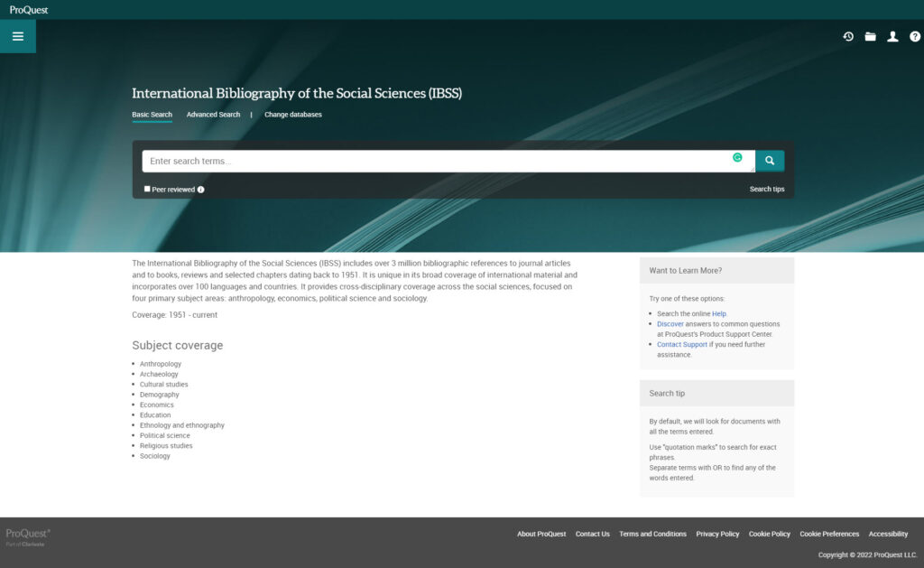Open the online Help link
The height and width of the screenshot is (568, 924).
pos(720,312)
